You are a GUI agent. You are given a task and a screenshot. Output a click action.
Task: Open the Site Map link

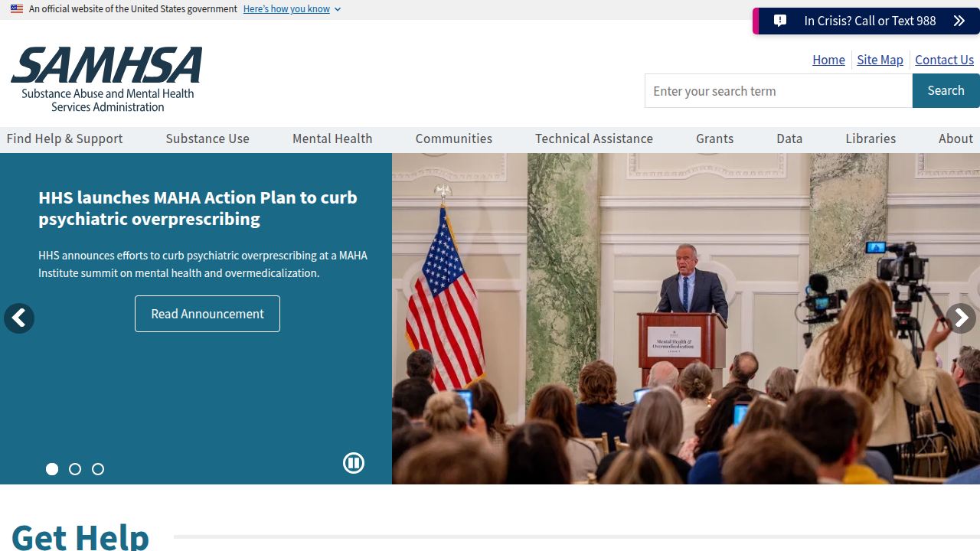880,60
